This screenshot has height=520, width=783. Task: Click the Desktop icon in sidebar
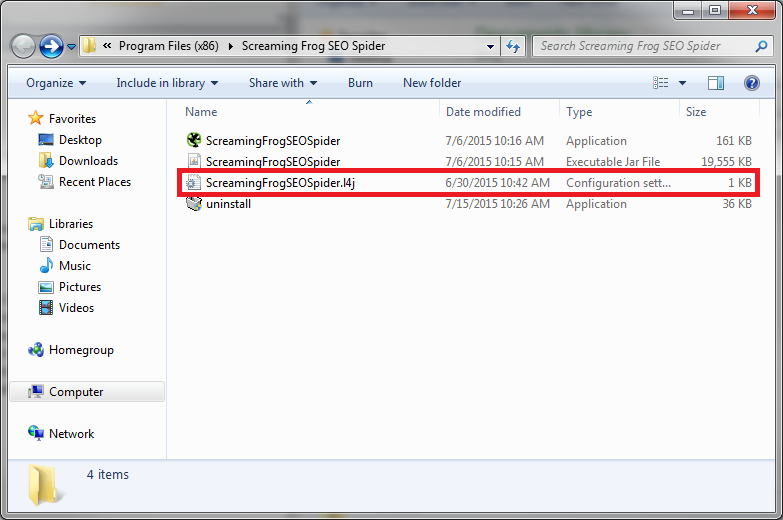46,140
